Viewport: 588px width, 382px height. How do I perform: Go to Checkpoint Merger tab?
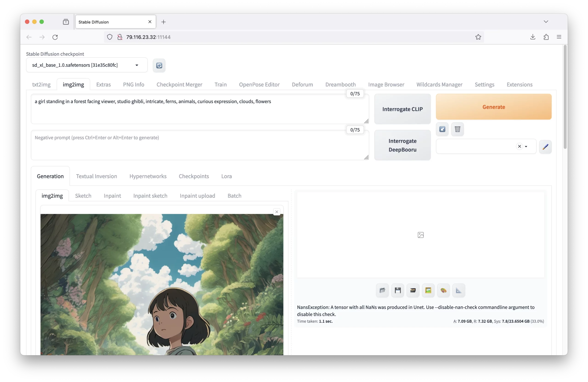point(179,84)
